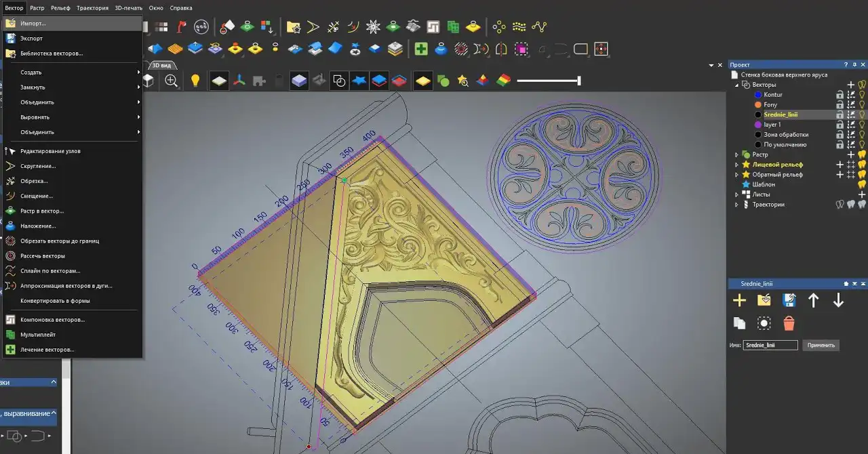Toggle visibility bulb of Растр

863,154
